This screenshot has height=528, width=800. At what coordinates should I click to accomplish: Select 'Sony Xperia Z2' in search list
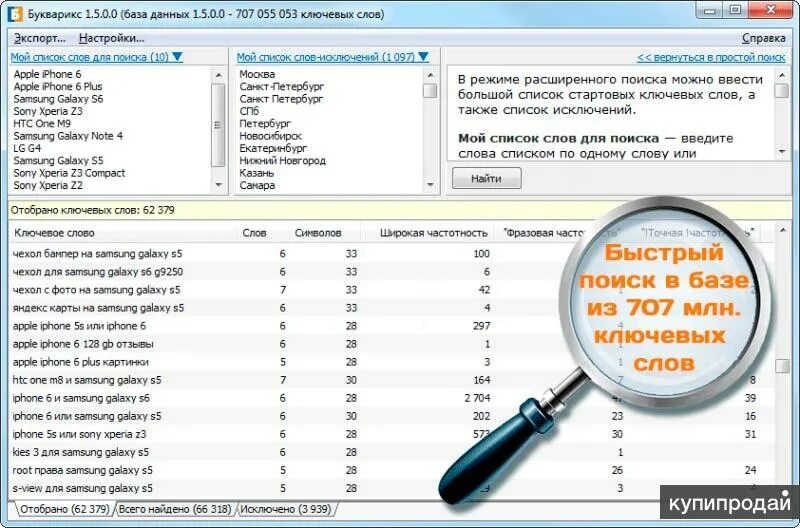click(48, 185)
